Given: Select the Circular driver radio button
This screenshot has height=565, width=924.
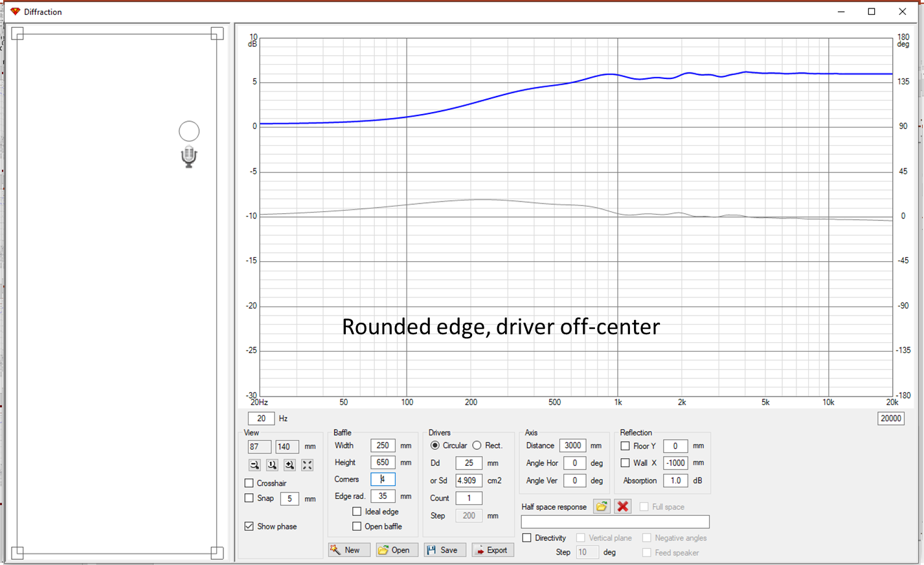Looking at the screenshot, I should click(x=435, y=445).
